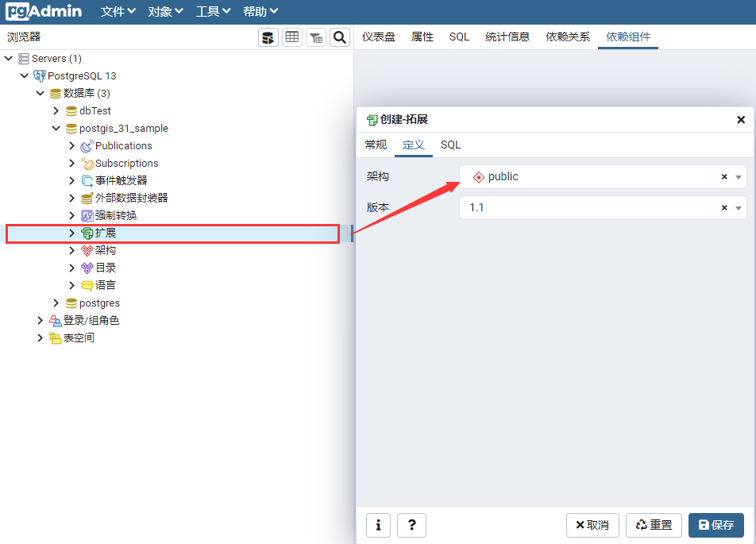756x544 pixels.
Task: Switch to the SQL tab in the dialog
Action: [450, 145]
